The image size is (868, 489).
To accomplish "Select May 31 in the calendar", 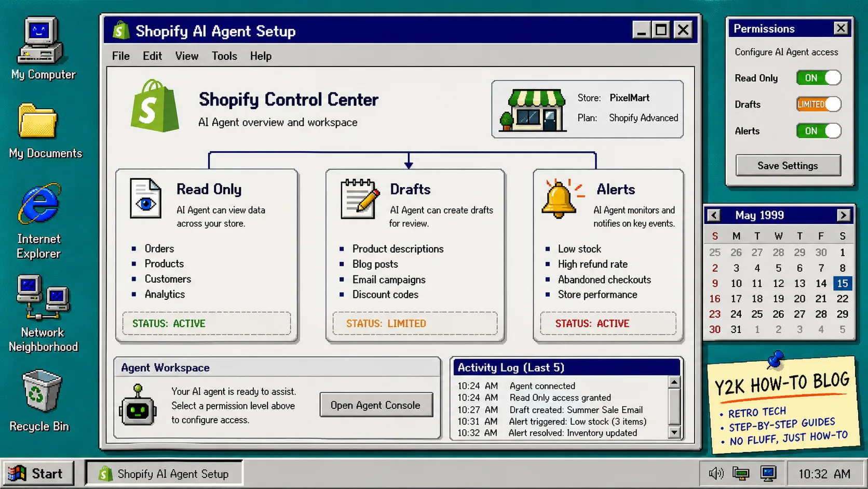I will point(736,329).
